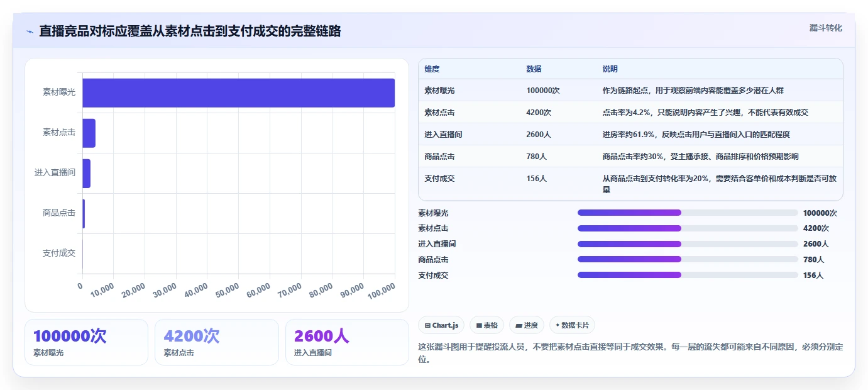
Task: Click the 780人 value beside progress bar
Action: tap(813, 260)
